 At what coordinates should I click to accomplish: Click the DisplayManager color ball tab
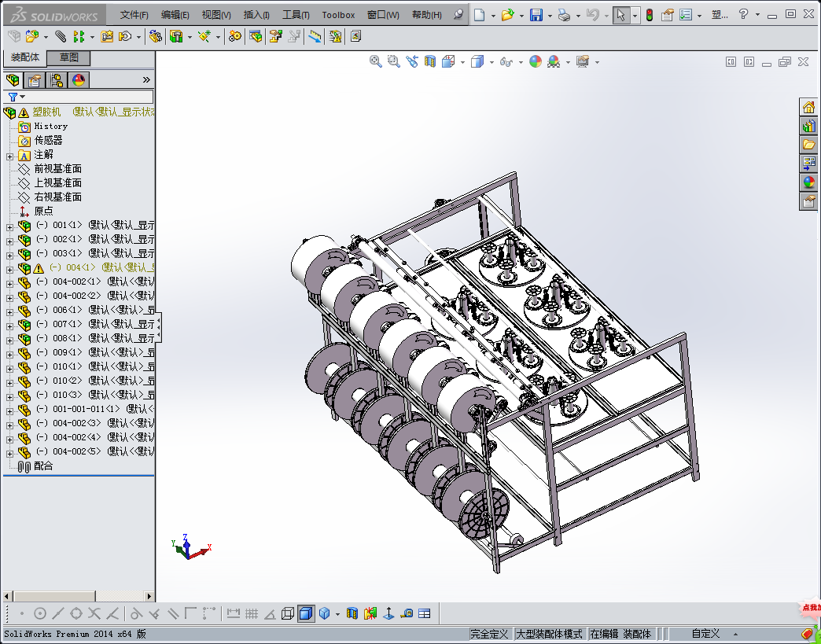coord(79,80)
